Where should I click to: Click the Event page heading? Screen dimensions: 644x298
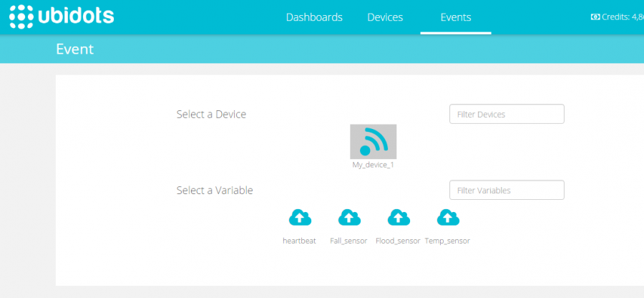click(74, 49)
